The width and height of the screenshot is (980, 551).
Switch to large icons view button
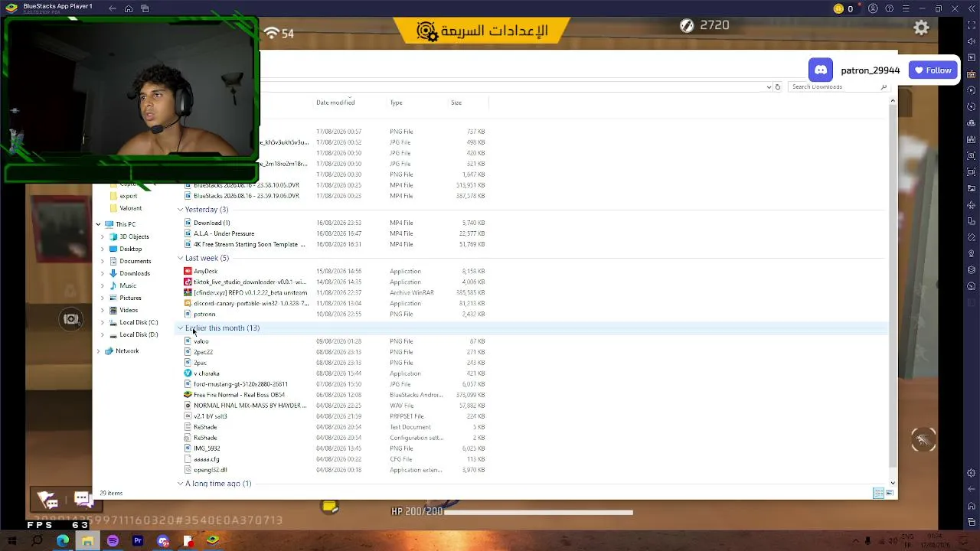890,494
